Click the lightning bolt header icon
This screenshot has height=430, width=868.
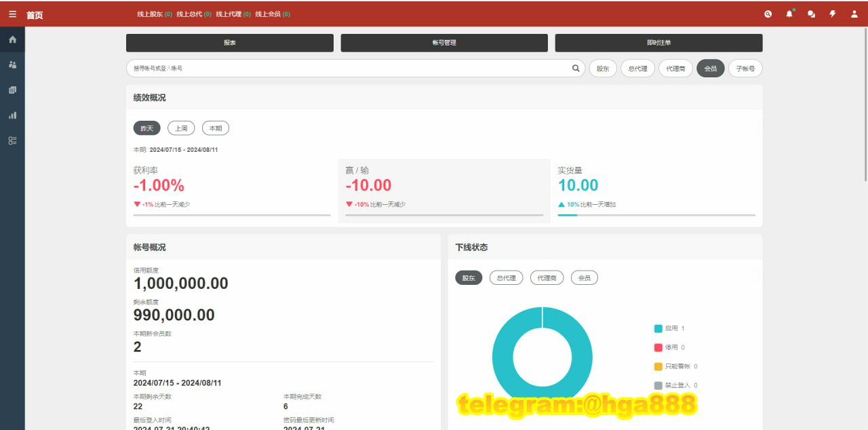tap(833, 14)
